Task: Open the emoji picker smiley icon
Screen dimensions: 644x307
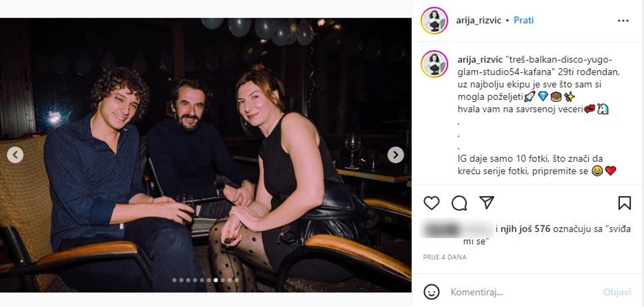Action: (432, 292)
